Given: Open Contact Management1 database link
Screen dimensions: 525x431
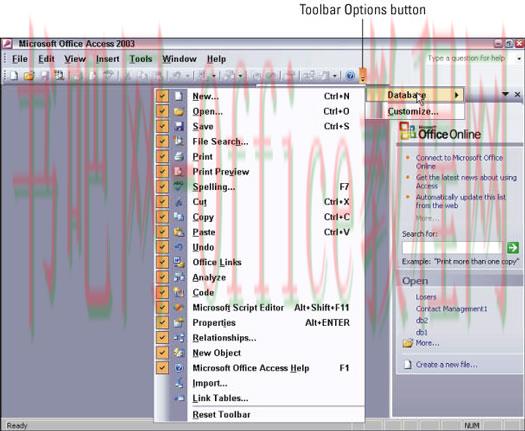Looking at the screenshot, I should coord(451,309).
